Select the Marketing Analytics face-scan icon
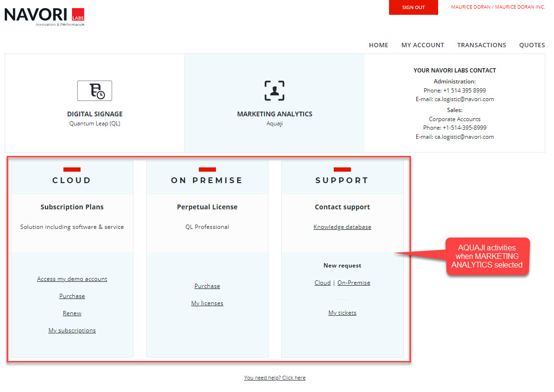Screen dimensions: 554x392 coord(275,91)
